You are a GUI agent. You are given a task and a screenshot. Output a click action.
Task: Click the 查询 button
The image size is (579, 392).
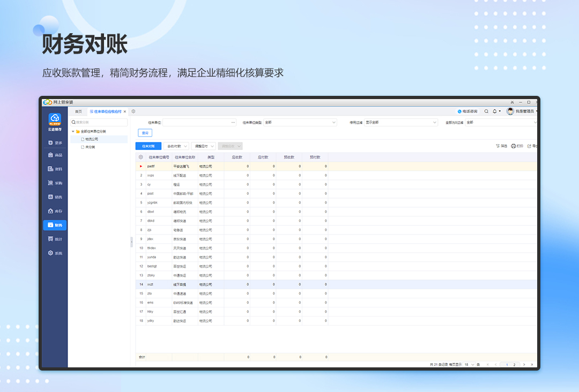(145, 133)
